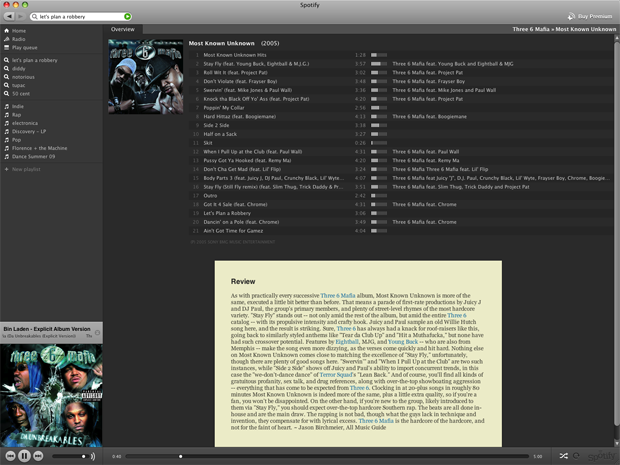Click Buy Premium at top right

point(590,16)
